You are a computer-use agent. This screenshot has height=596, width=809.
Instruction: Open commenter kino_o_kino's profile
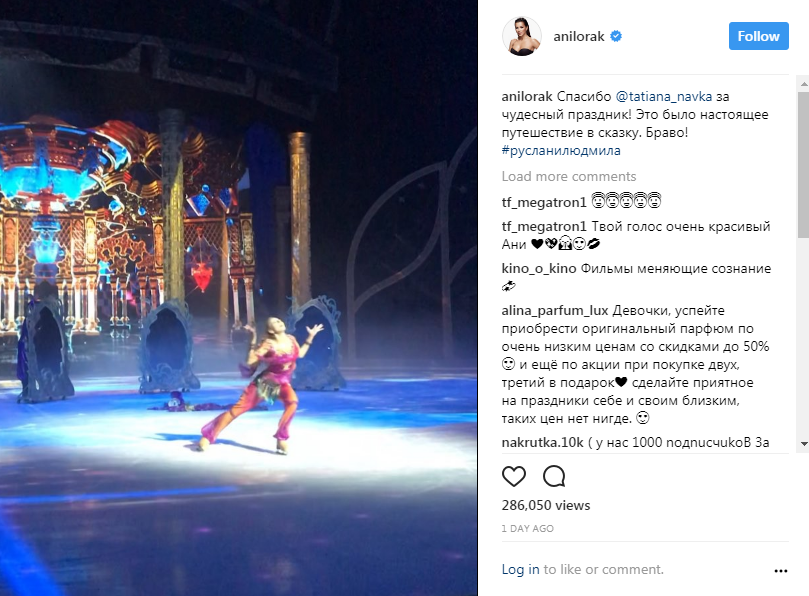[539, 268]
